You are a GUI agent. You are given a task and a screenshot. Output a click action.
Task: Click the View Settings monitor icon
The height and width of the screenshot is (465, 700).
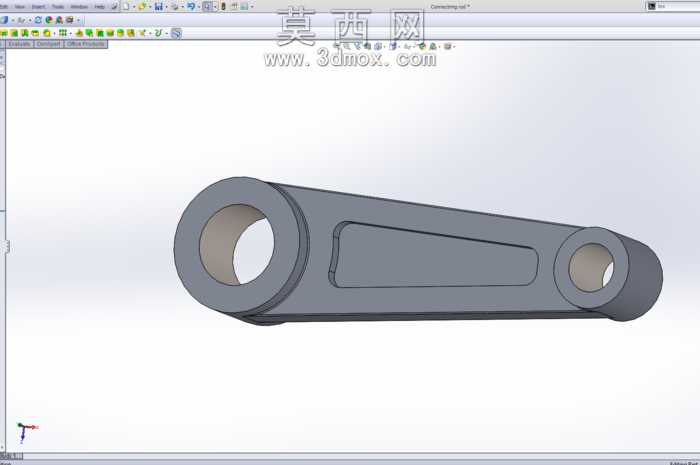click(x=69, y=20)
